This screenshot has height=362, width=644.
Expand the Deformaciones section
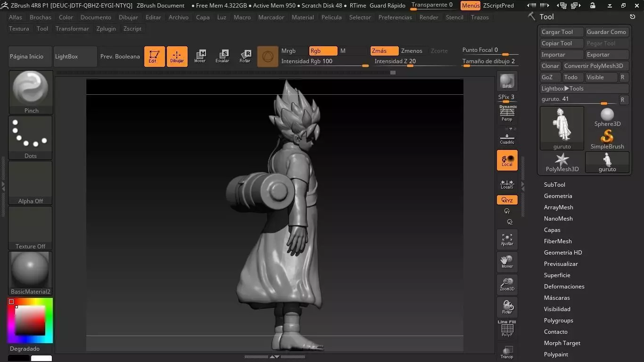[564, 287]
